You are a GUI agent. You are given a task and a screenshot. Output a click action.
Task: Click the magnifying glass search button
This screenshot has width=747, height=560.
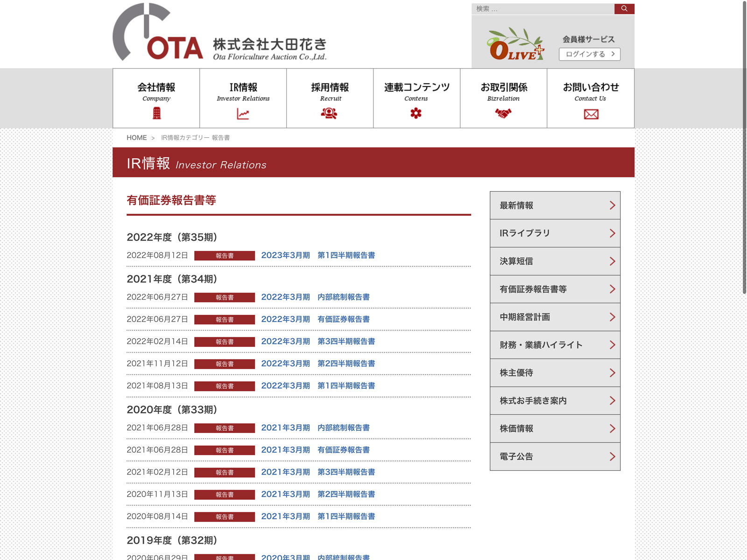click(x=624, y=9)
